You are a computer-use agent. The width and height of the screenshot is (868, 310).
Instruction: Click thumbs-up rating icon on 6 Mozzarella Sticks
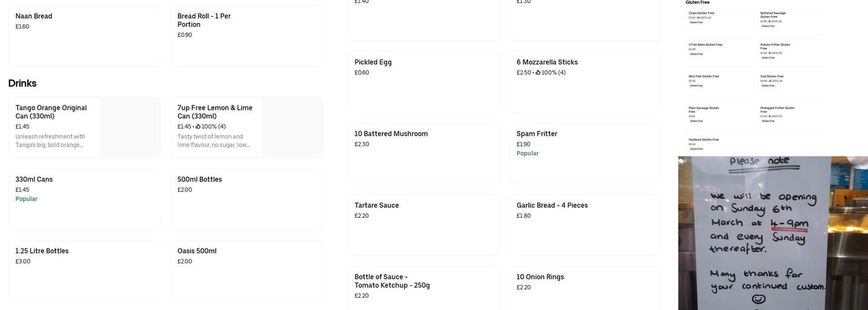tap(538, 73)
